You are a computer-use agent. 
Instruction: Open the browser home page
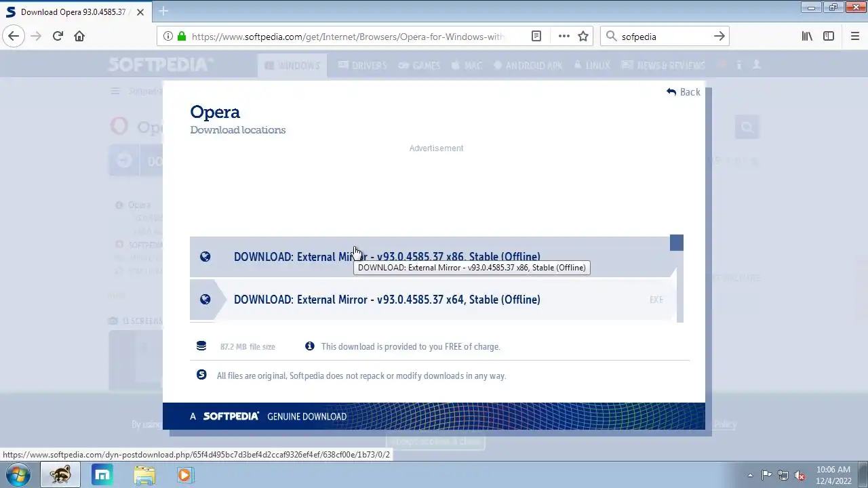click(79, 37)
